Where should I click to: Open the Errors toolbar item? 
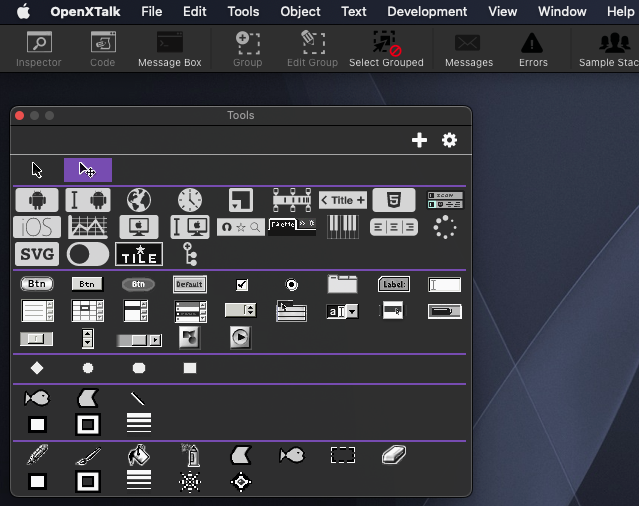(x=533, y=50)
